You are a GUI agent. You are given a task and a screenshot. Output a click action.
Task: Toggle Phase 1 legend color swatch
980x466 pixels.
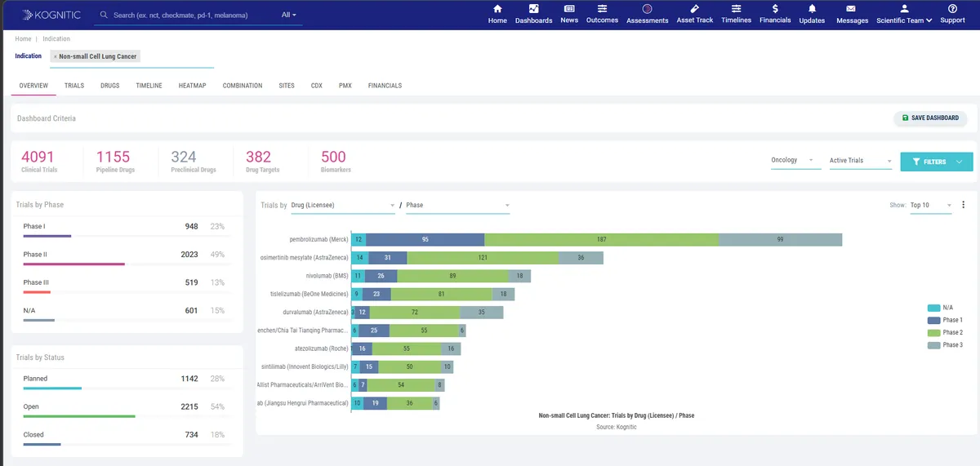(x=933, y=320)
